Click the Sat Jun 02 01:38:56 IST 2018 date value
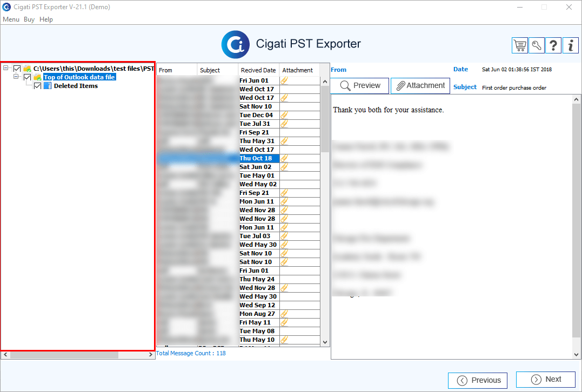The image size is (582, 392). tap(517, 69)
